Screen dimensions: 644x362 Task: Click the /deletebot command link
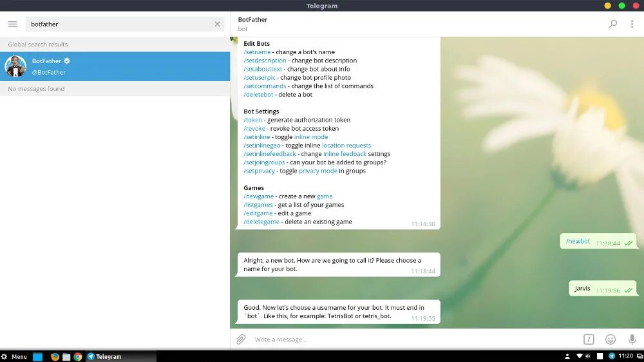pos(258,95)
